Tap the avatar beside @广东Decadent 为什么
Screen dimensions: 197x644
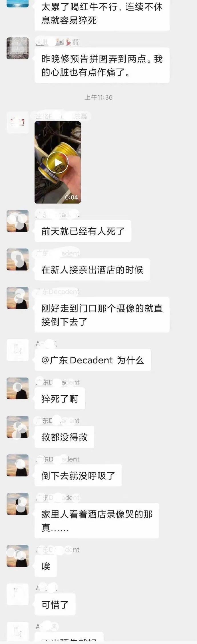coord(17,350)
